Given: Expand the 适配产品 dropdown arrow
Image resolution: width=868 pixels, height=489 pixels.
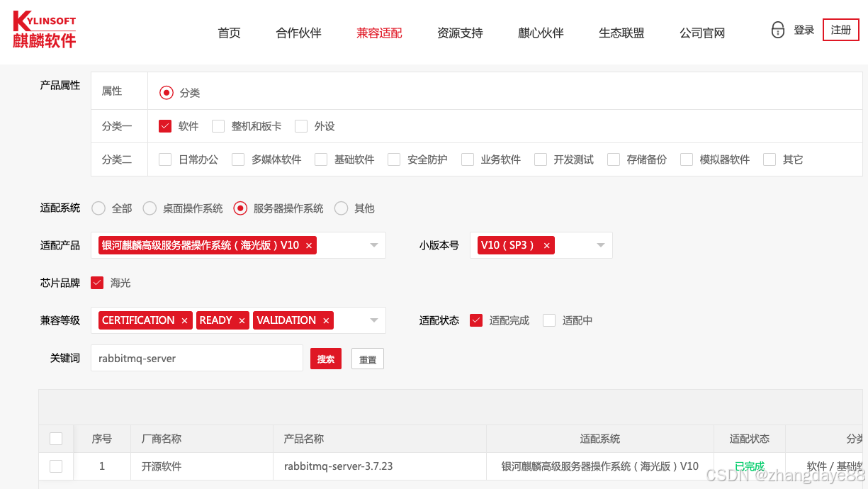Looking at the screenshot, I should [374, 245].
